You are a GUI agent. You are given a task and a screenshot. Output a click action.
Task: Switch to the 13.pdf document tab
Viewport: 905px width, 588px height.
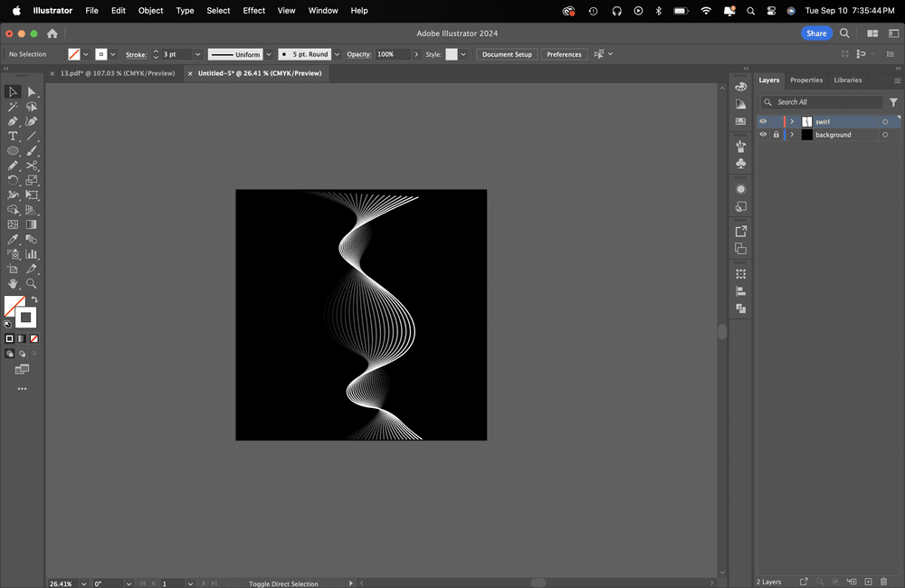point(118,73)
